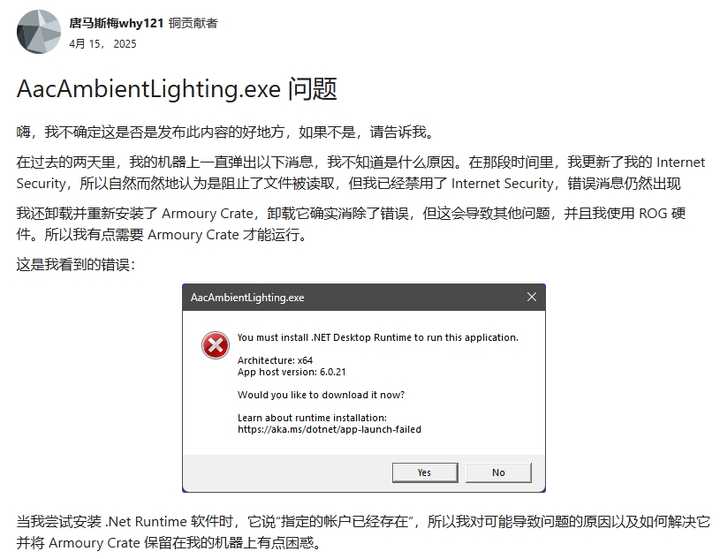
Task: Click the 'Would you like to download it now?' text
Action: [x=321, y=395]
